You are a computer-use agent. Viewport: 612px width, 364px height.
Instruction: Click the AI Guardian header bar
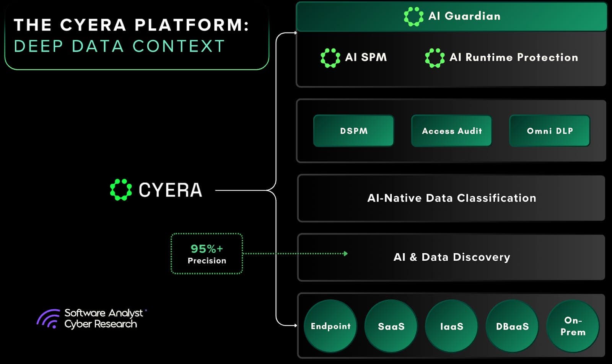point(451,16)
